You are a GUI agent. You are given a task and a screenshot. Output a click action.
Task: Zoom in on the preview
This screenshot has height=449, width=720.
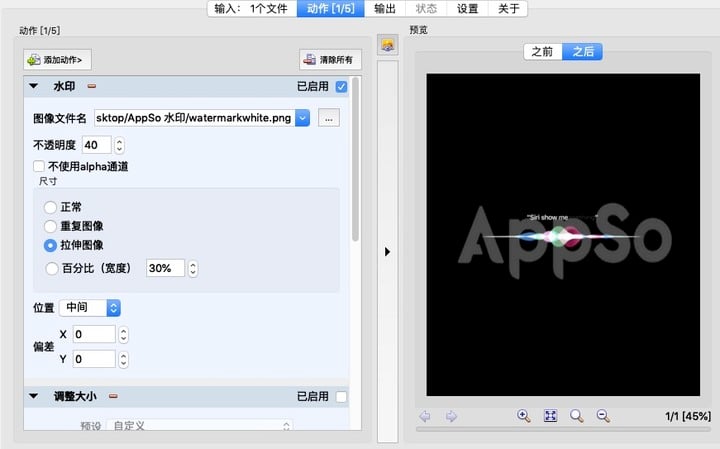tap(523, 416)
